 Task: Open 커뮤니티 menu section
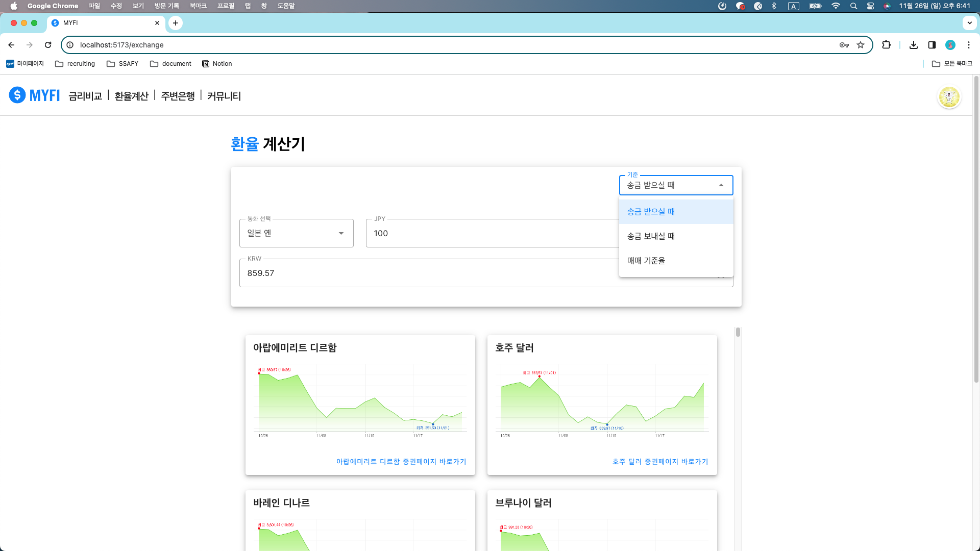tap(224, 95)
